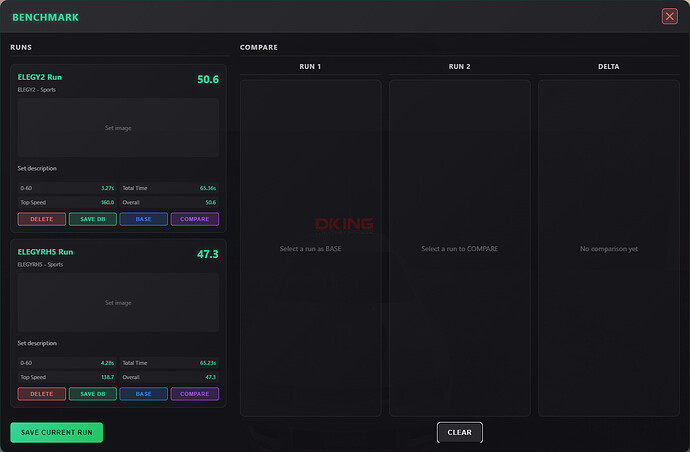
Task: Set ELEGY2 Run as base
Action: pyautogui.click(x=143, y=219)
